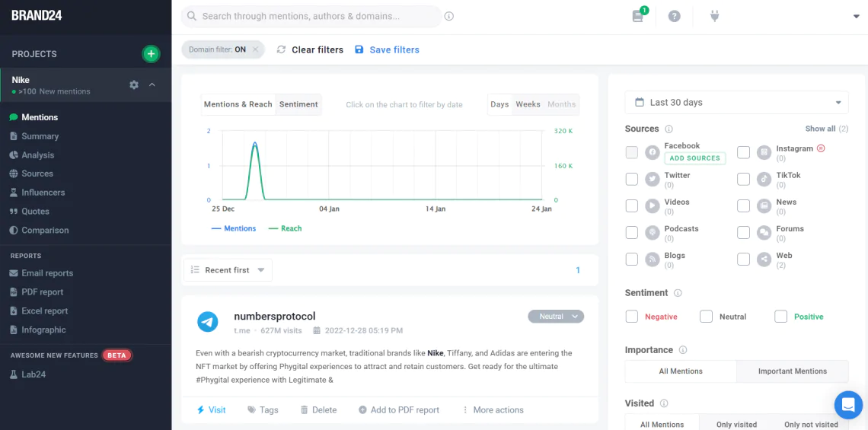Open Nike project settings gear
The image size is (868, 430).
(134, 85)
